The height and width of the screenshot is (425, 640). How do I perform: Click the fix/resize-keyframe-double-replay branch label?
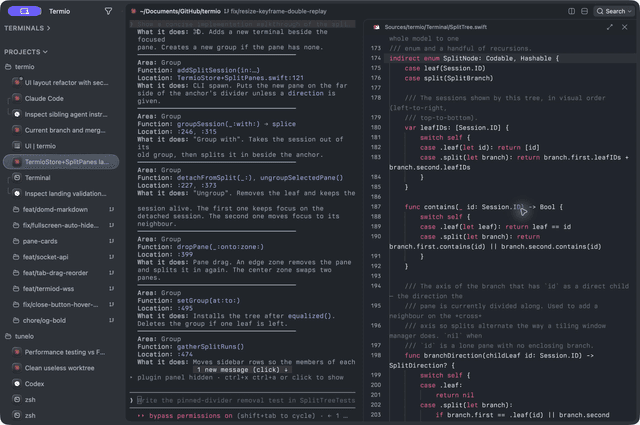coord(278,11)
